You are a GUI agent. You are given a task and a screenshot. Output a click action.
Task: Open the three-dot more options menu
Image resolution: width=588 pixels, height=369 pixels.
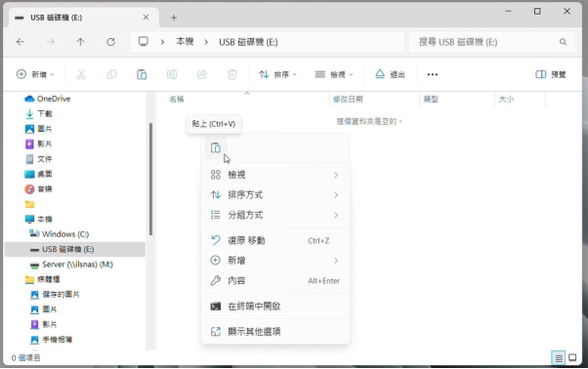pos(433,74)
